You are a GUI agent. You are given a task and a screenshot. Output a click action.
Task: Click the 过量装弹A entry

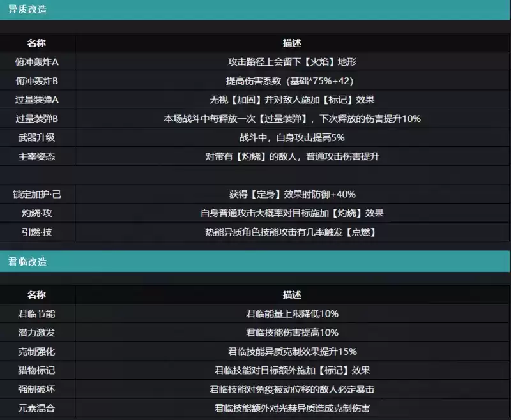[x=36, y=100]
